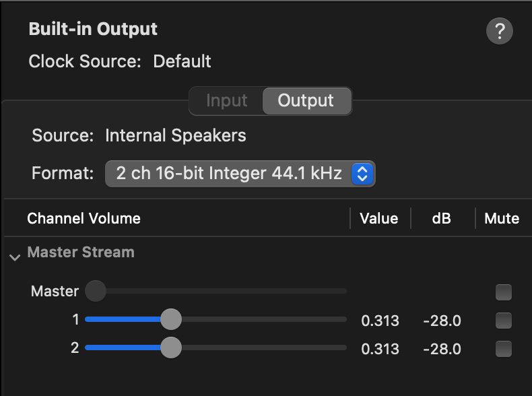Switch to the Input tab

point(227,101)
